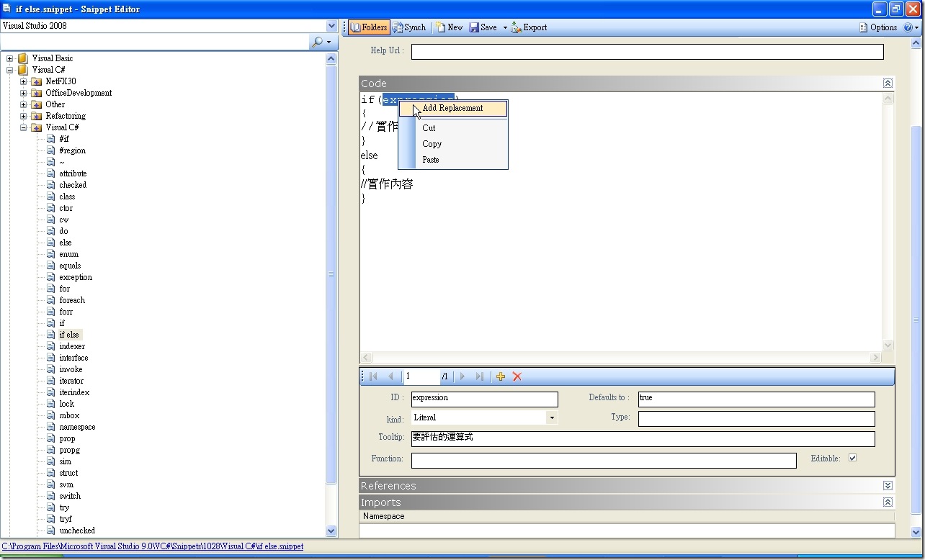Select the foreach snippet

72,300
